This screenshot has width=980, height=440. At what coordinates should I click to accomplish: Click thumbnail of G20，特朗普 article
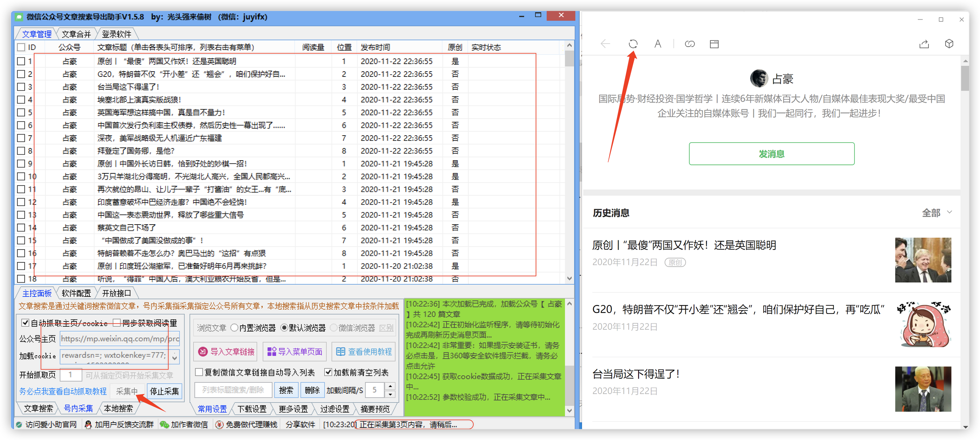923,324
